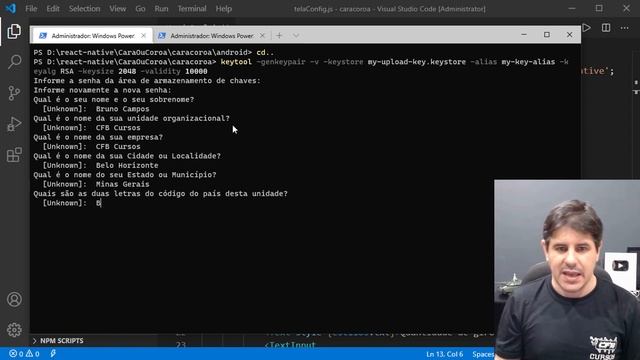Click 'Qual é o nome da sua empresa?' line
Viewport: 640px width, 360px height.
point(98,137)
